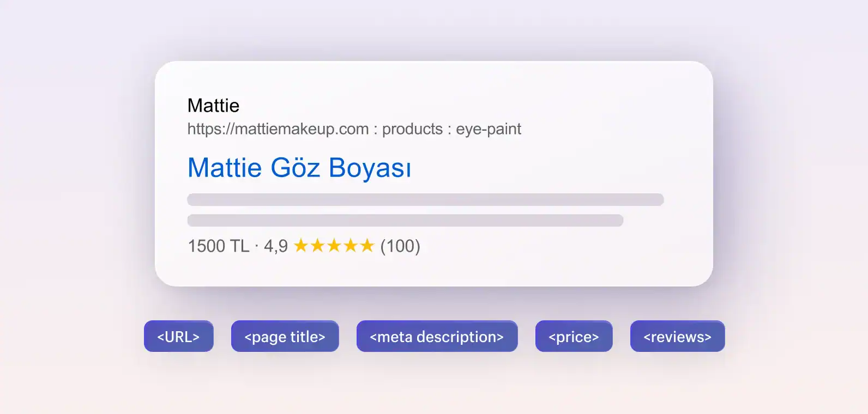
Task: Select the <meta description> tag button
Action: pos(437,337)
